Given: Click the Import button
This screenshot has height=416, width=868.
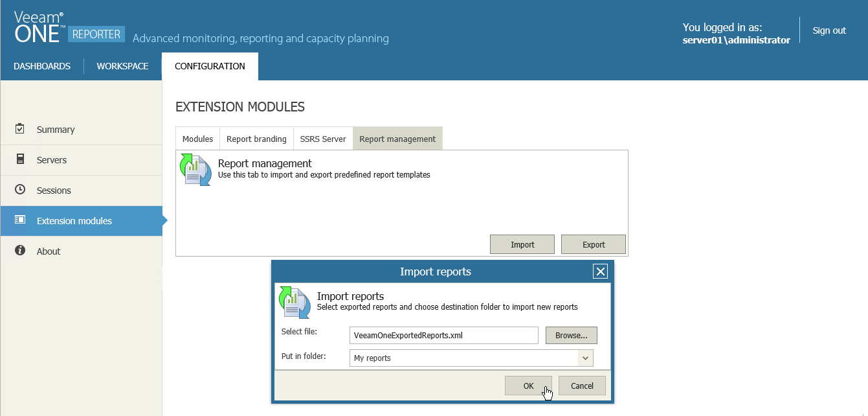Looking at the screenshot, I should [x=522, y=244].
